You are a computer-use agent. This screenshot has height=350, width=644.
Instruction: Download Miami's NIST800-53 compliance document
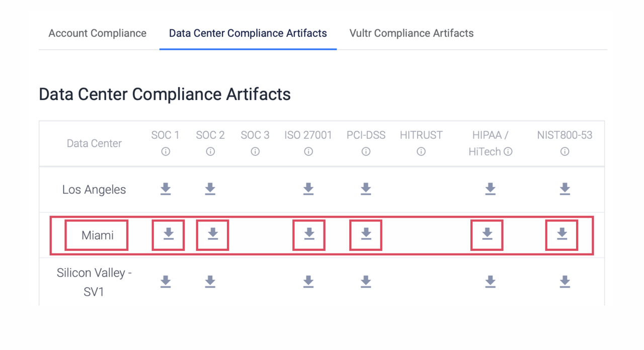pos(560,234)
